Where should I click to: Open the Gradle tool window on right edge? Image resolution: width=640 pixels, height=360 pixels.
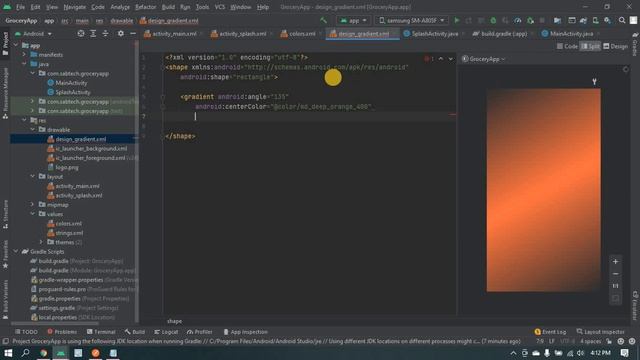(635, 44)
